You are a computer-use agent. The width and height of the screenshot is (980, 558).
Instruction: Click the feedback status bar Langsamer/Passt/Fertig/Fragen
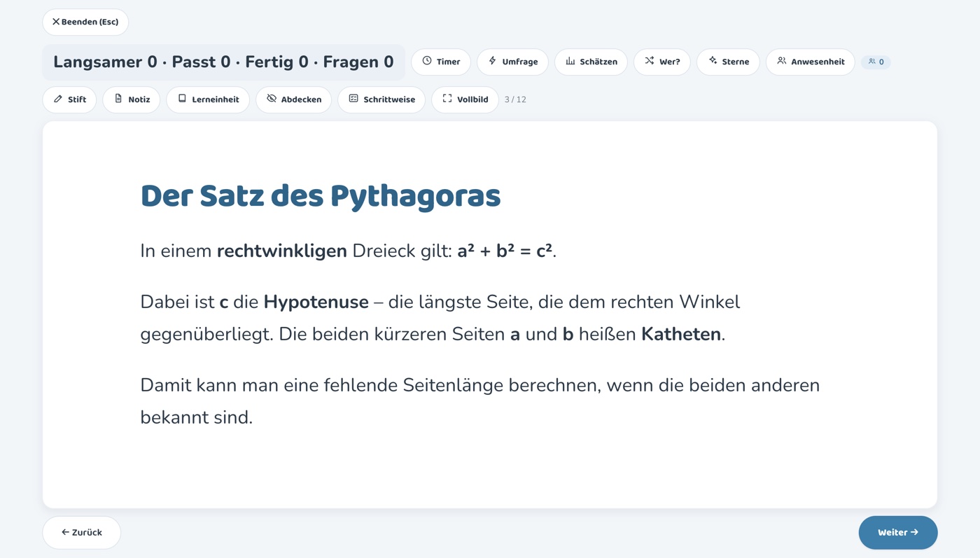click(223, 62)
